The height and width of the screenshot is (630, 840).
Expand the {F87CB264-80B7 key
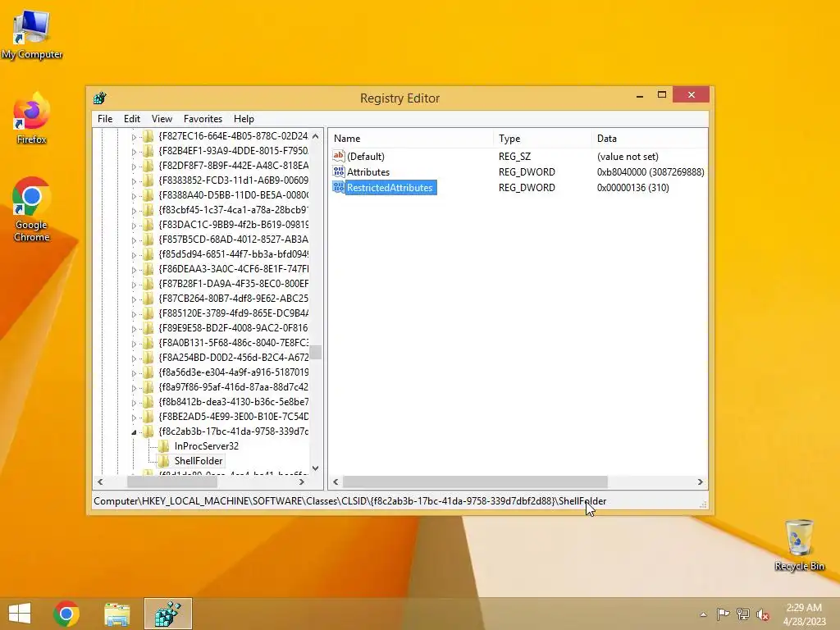134,299
